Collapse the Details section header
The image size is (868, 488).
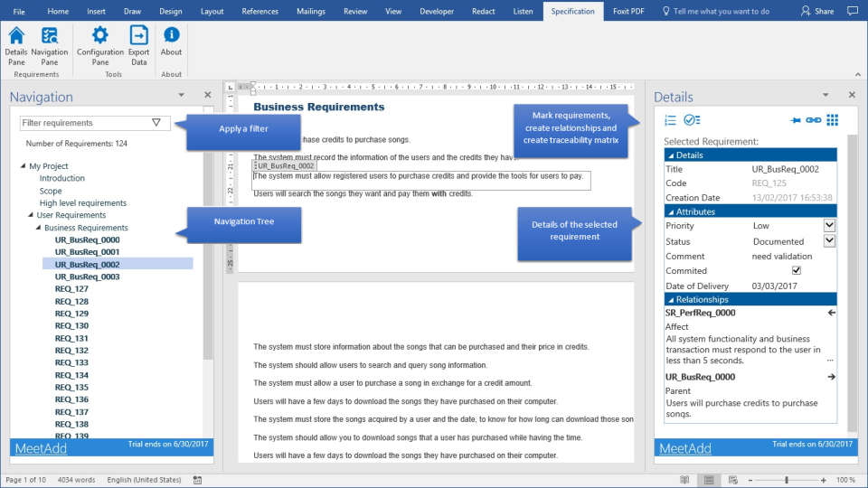click(750, 155)
